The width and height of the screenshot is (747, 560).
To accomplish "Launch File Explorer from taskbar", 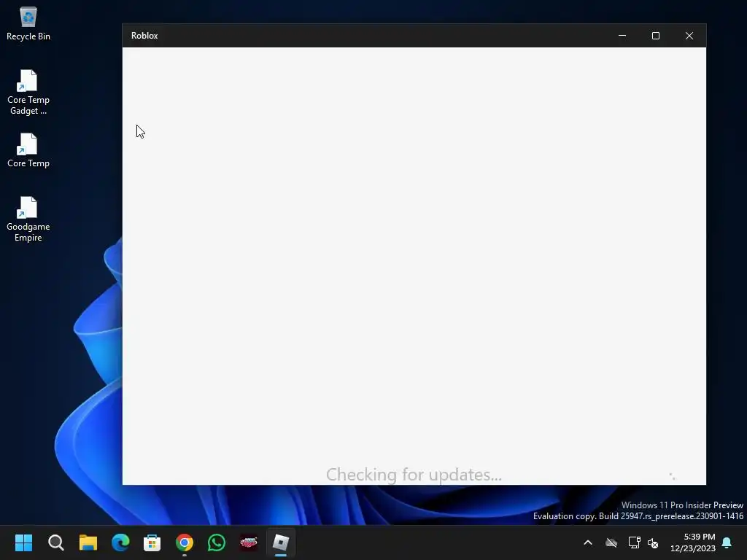I will (88, 542).
